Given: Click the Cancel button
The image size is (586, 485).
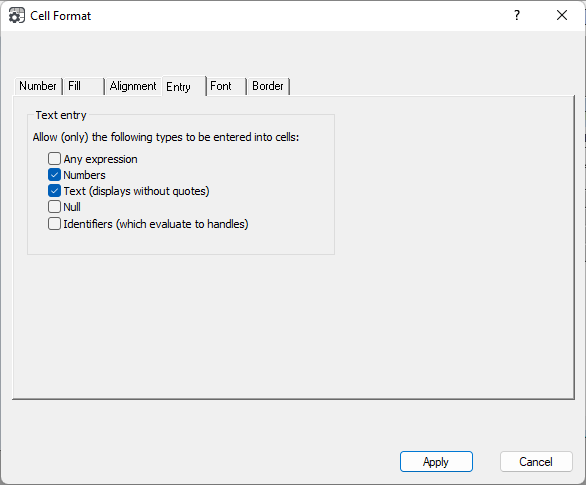Looking at the screenshot, I should coord(536,462).
